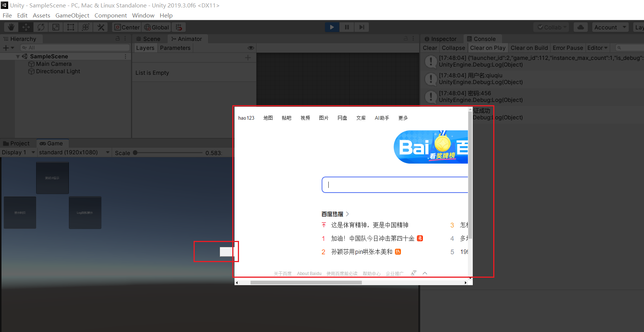Click the hao123 link in Baidu page
Image resolution: width=644 pixels, height=332 pixels.
click(246, 118)
